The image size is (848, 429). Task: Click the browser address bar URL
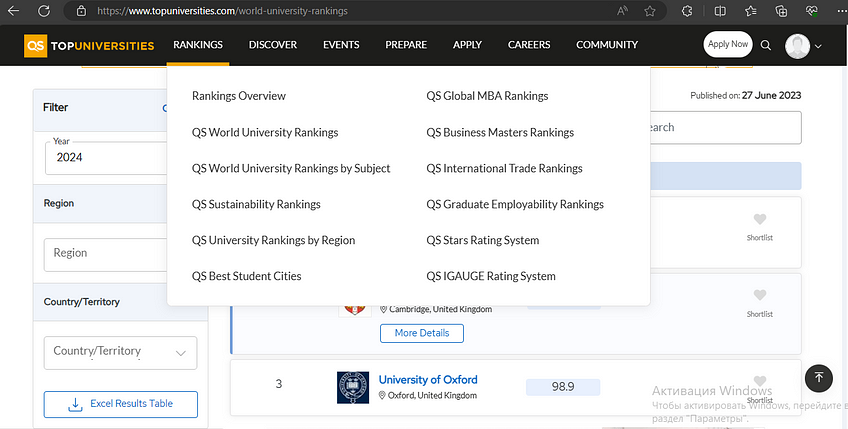pyautogui.click(x=222, y=11)
